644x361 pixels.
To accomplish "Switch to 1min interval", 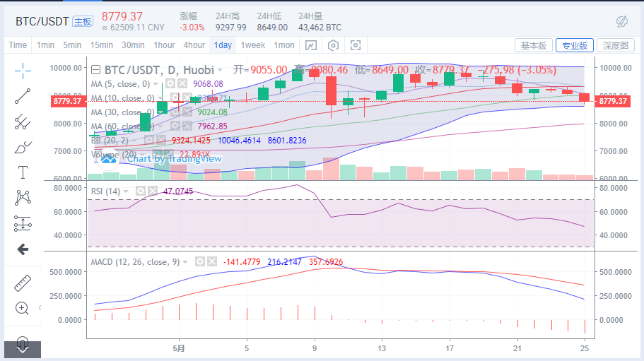I will click(45, 45).
